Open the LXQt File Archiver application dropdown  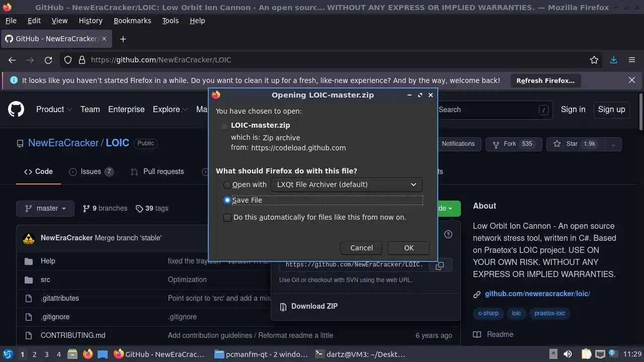pyautogui.click(x=346, y=185)
